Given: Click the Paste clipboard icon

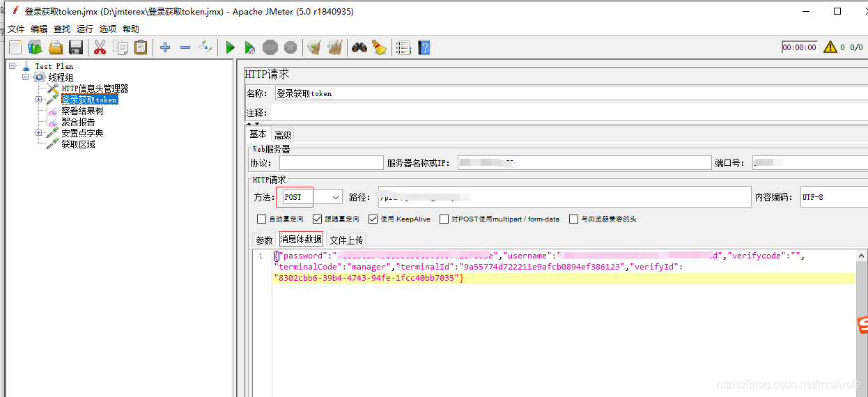Looking at the screenshot, I should pyautogui.click(x=141, y=47).
